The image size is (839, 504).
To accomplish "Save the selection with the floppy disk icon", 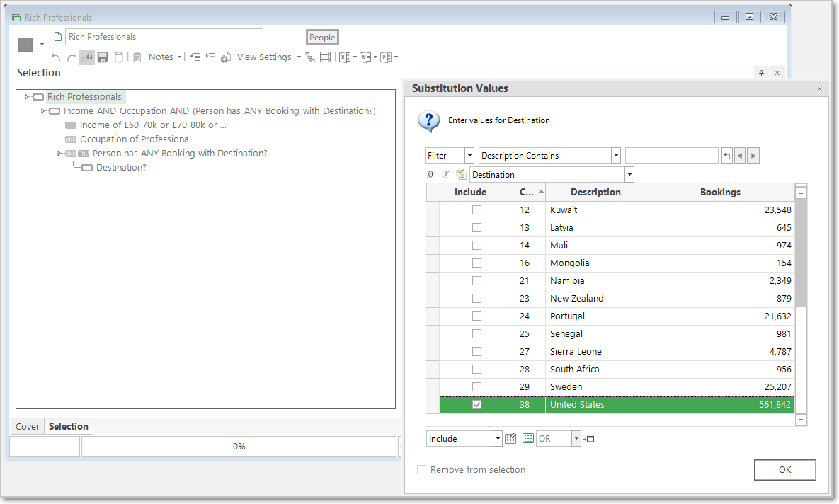I will point(103,57).
